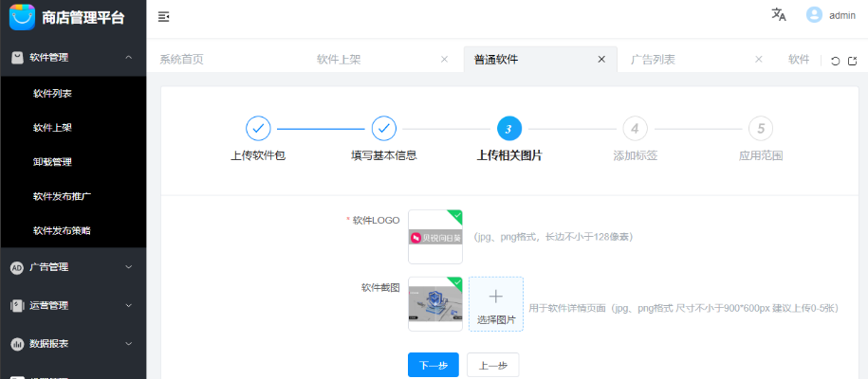Click the uploaded 软件截图 thumbnail
This screenshot has height=379, width=868.
(435, 304)
